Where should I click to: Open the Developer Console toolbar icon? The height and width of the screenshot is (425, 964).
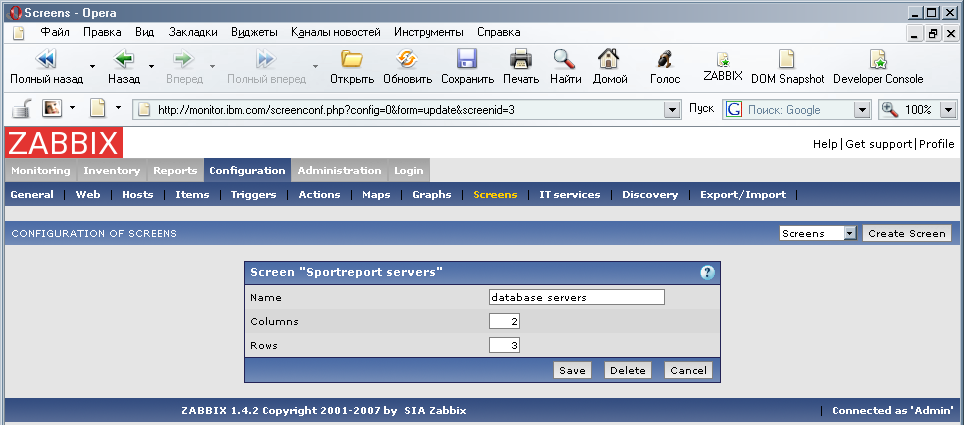tap(877, 59)
